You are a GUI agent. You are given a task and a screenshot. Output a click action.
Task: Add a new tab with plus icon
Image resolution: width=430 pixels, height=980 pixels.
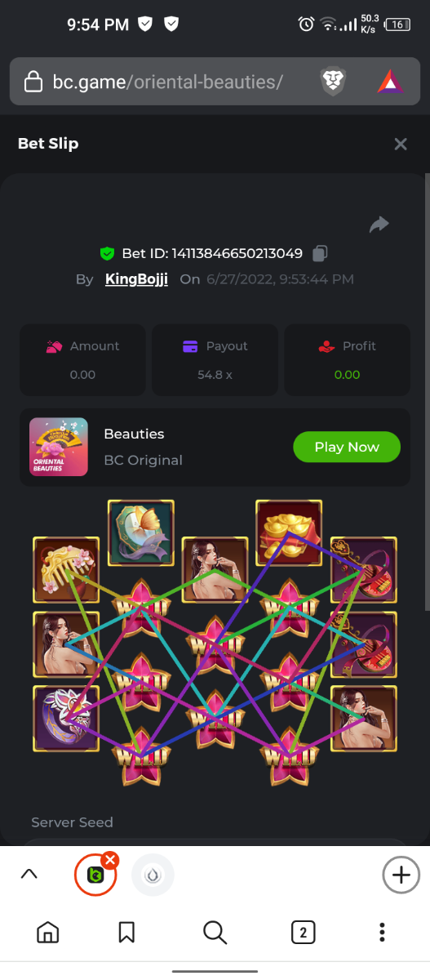pyautogui.click(x=401, y=875)
